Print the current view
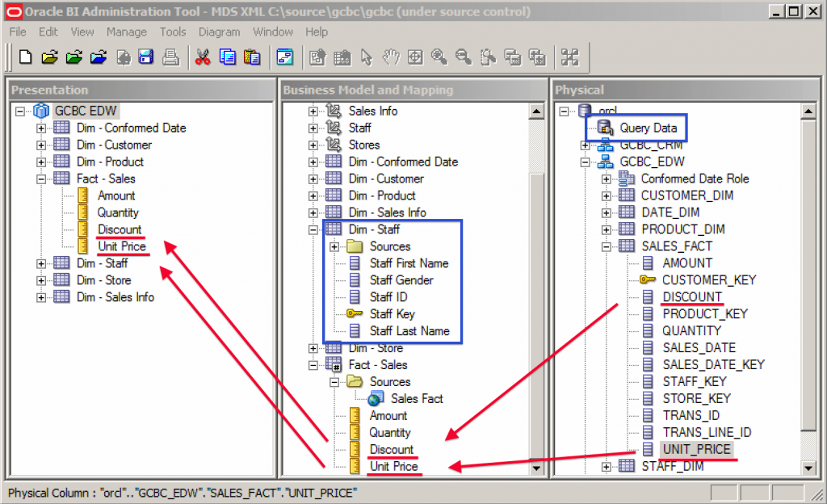Viewport: 827px width, 504px height. (x=170, y=57)
